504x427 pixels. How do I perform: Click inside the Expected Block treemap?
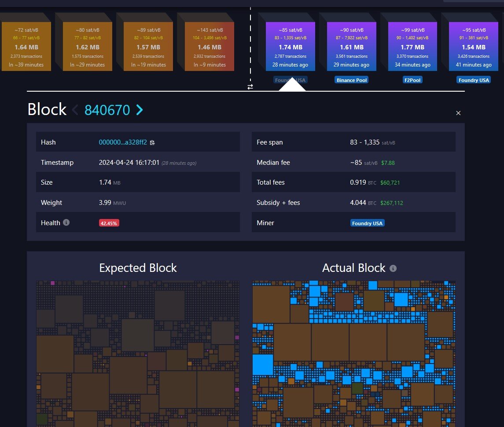pos(138,354)
